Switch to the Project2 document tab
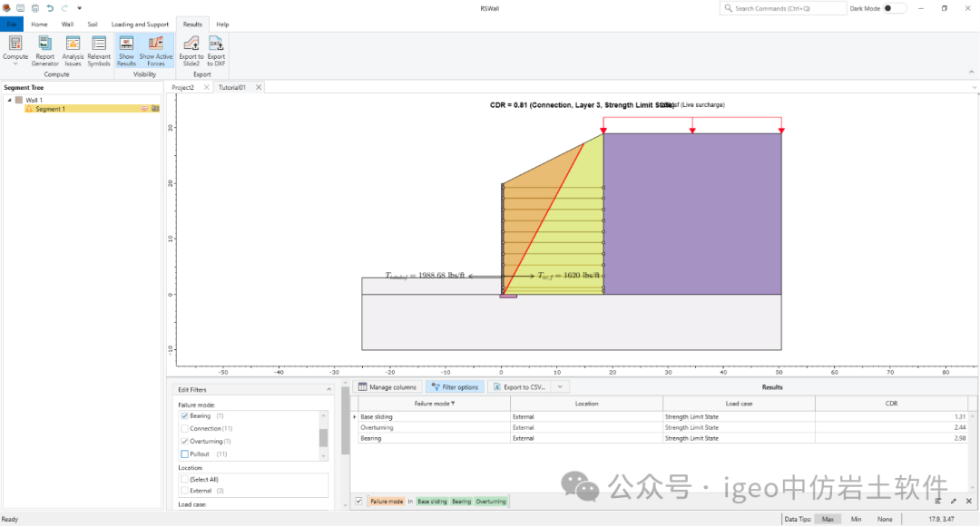Screen dimensions: 980x527 tap(183, 87)
